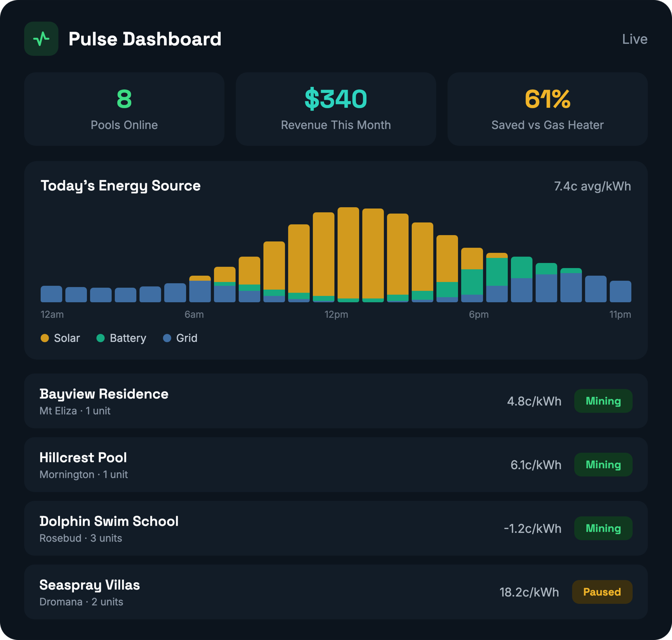Select the Seaspray Villas title
Viewport: 672px width, 640px height.
click(x=90, y=585)
